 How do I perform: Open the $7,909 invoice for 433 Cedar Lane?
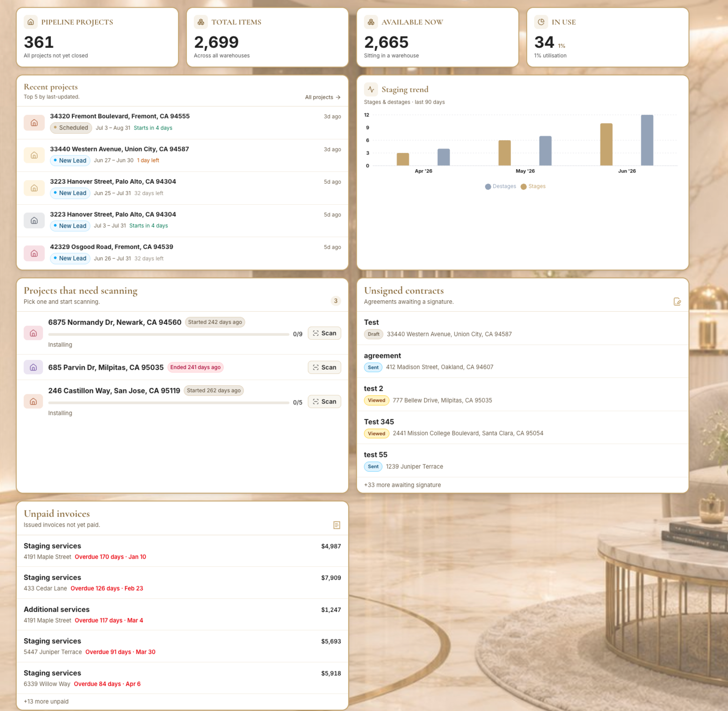182,583
